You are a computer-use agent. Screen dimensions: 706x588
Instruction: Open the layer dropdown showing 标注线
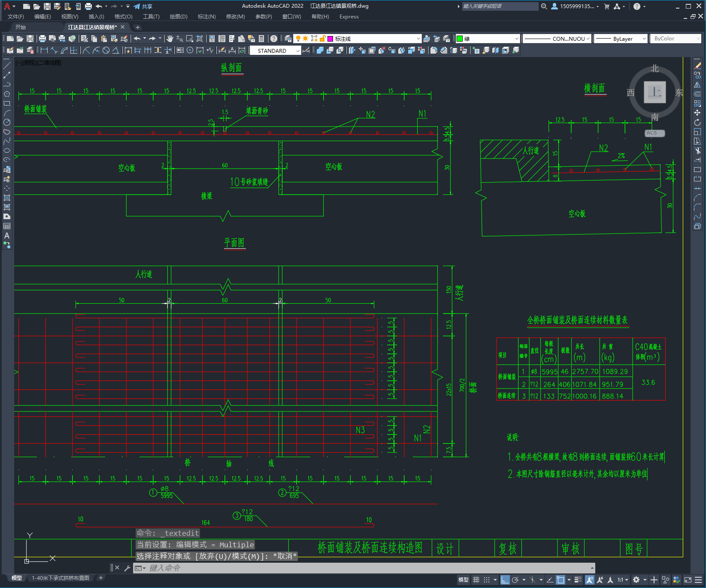(x=358, y=39)
